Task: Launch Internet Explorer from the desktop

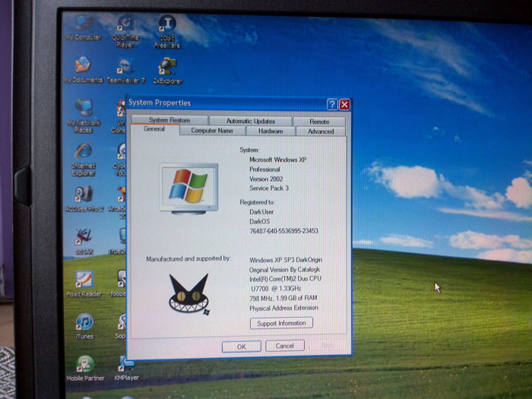Action: click(84, 151)
